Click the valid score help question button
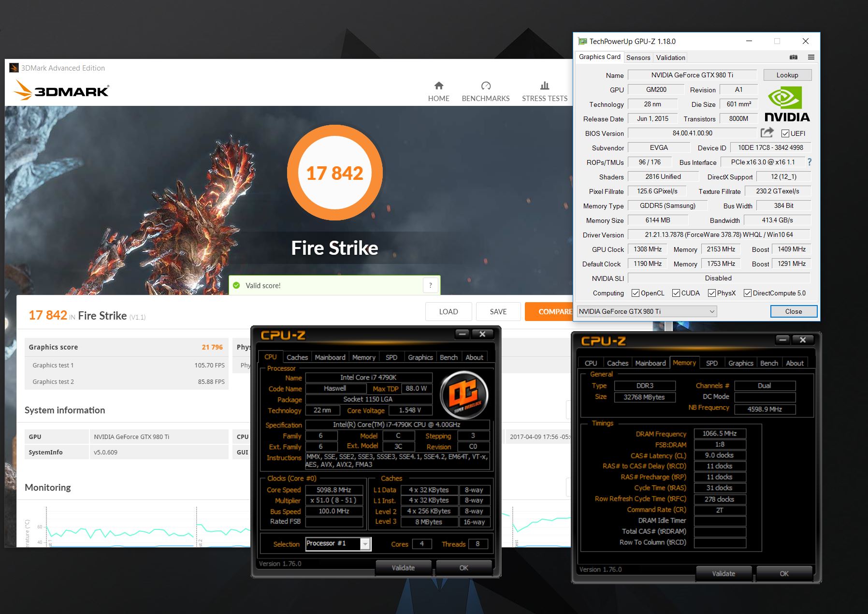 coord(430,285)
